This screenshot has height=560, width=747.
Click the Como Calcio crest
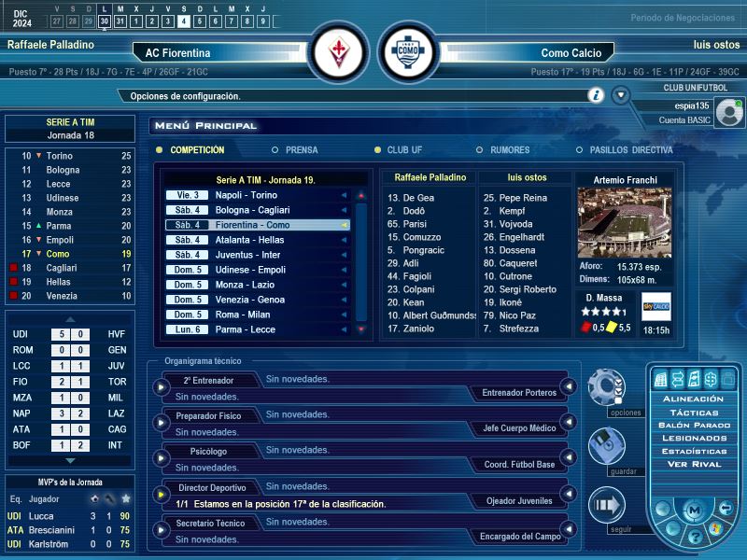tap(408, 53)
